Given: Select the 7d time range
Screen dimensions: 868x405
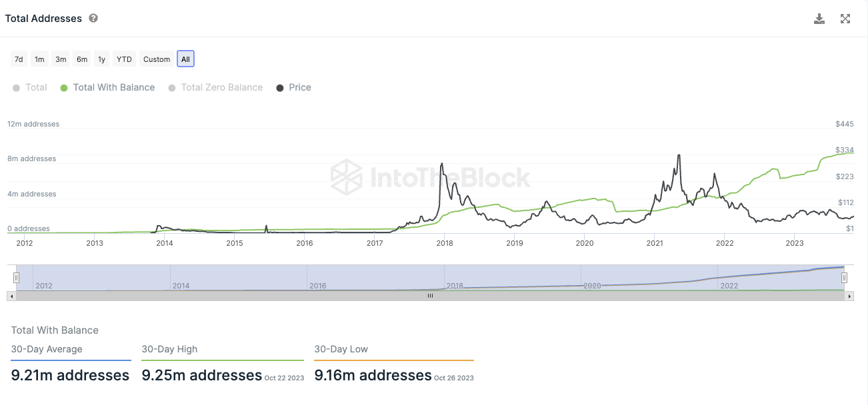Looking at the screenshot, I should 19,59.
